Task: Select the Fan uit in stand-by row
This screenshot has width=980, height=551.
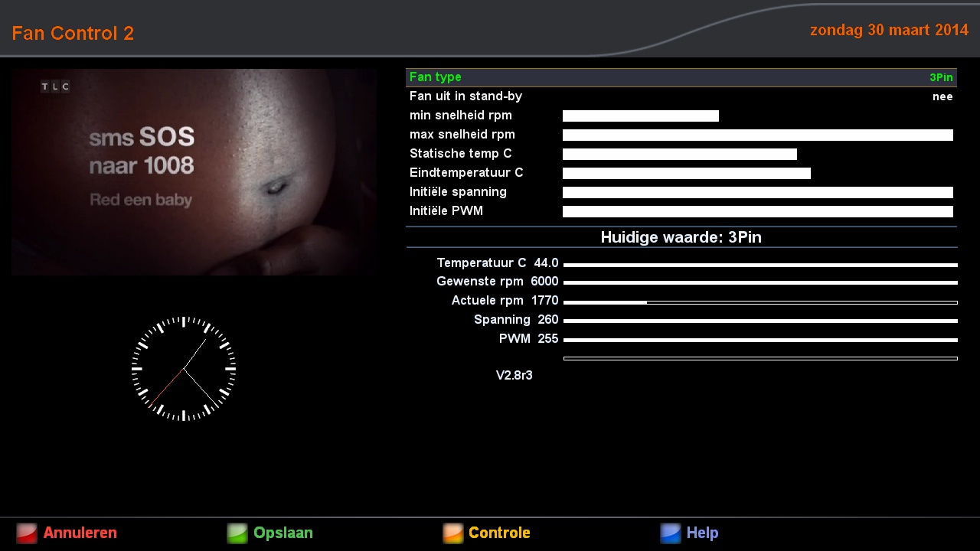Action: 681,96
